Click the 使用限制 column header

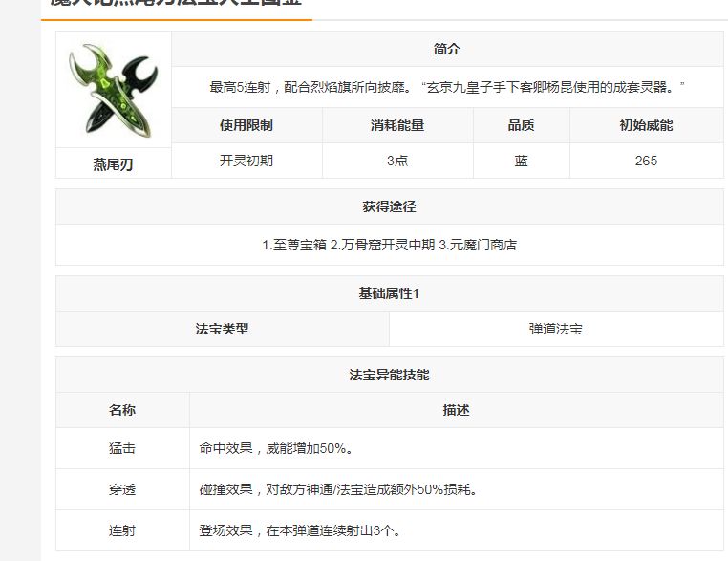(x=246, y=125)
